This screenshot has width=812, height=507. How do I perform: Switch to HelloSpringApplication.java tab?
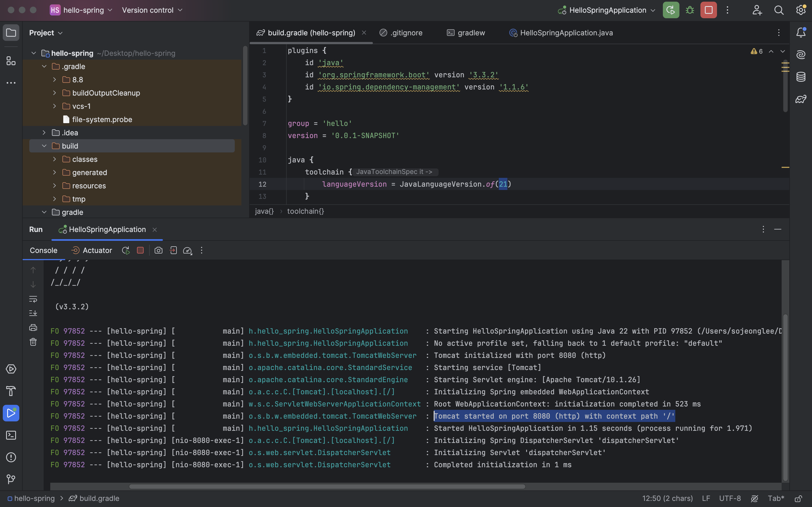561,33
